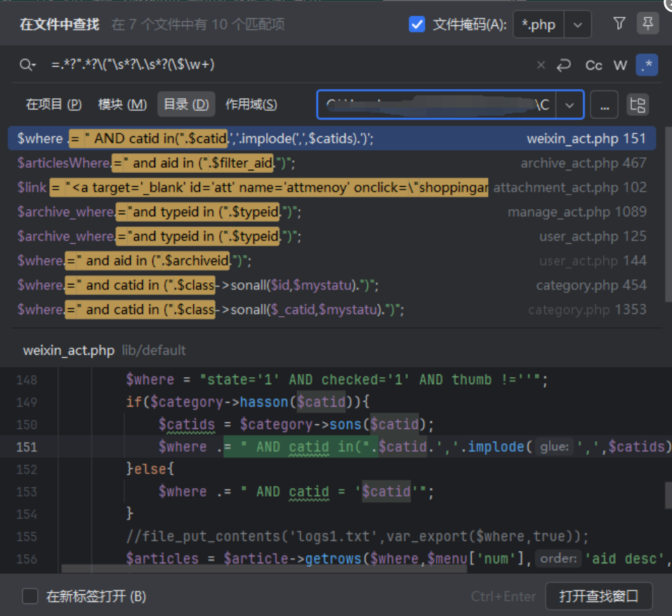Click line 148 $where assignment code
The height and width of the screenshot is (616, 672).
click(x=336, y=380)
